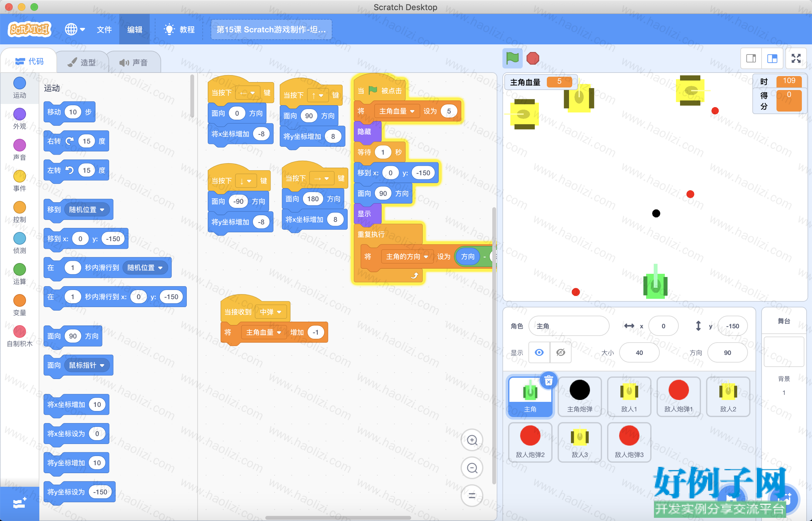Open 随机位置 dropdown in 移到 palette block
The image size is (812, 521).
[x=87, y=210]
